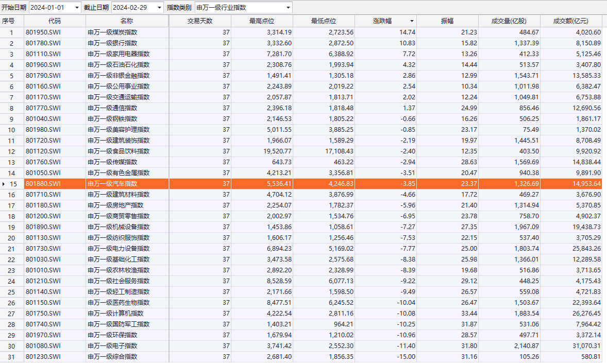Viewport: 607px width, 364px height.
Task: Sort by the 最高点位 column header
Action: (x=262, y=21)
